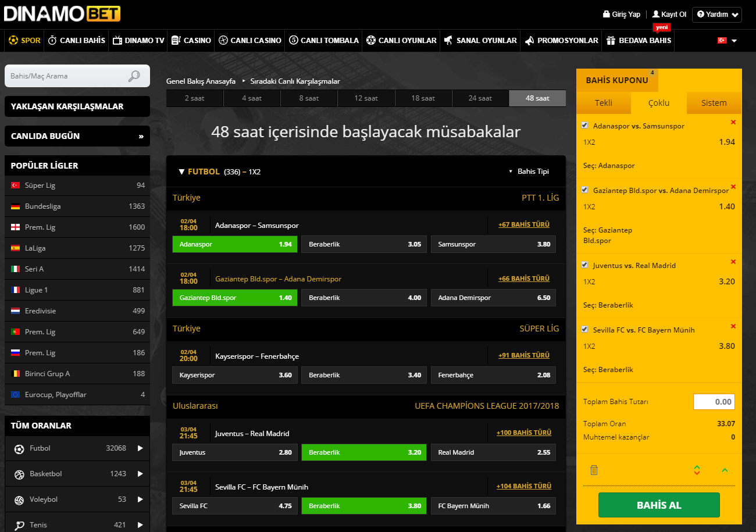Open Ligue 1 in popular leagues
Image resolution: width=756 pixels, height=532 pixels.
(77, 290)
